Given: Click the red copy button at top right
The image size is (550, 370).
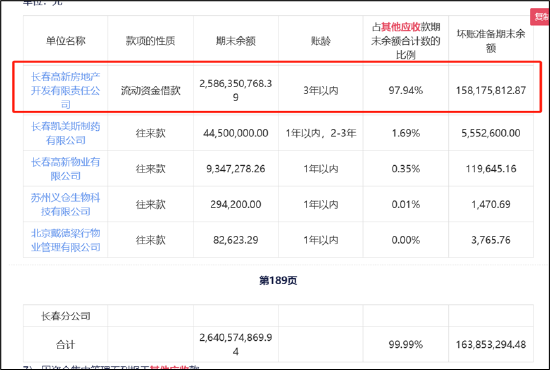Looking at the screenshot, I should (x=540, y=16).
